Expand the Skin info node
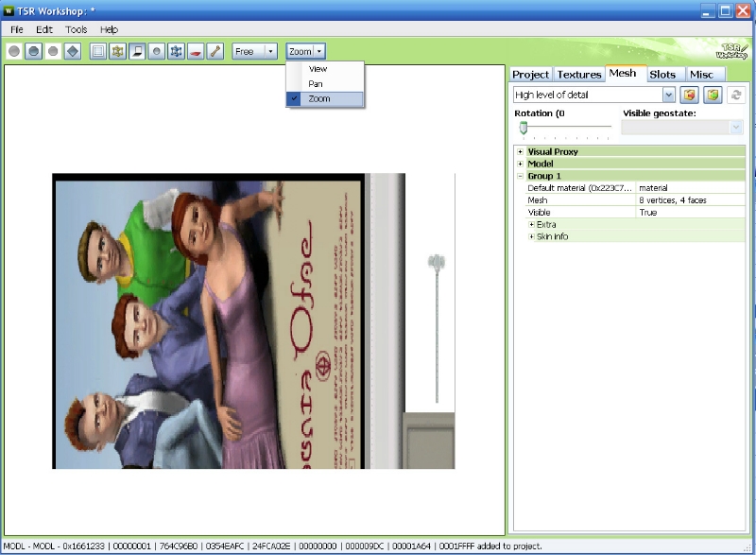This screenshot has width=756, height=555. (x=532, y=236)
